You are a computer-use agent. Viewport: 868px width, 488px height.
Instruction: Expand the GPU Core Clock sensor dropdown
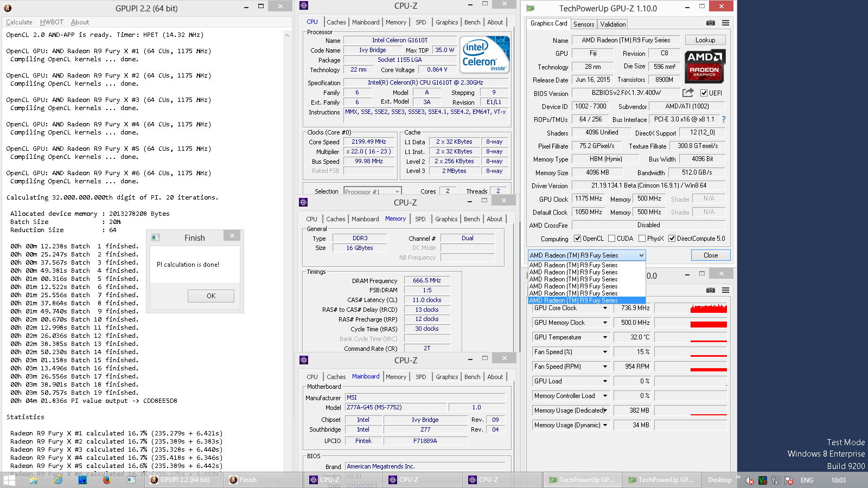(605, 308)
